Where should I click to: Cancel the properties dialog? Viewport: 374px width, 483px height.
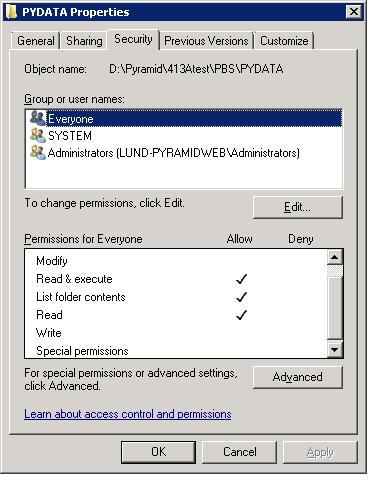[240, 452]
